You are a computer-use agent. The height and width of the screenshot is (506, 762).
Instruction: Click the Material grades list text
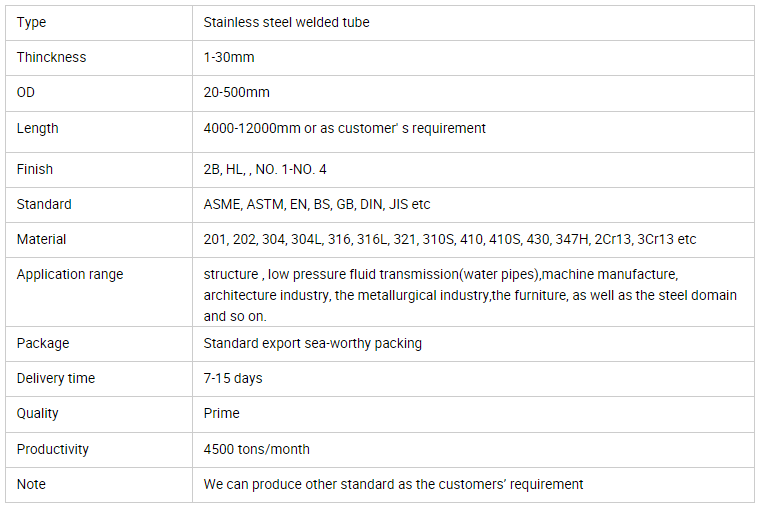coord(450,239)
